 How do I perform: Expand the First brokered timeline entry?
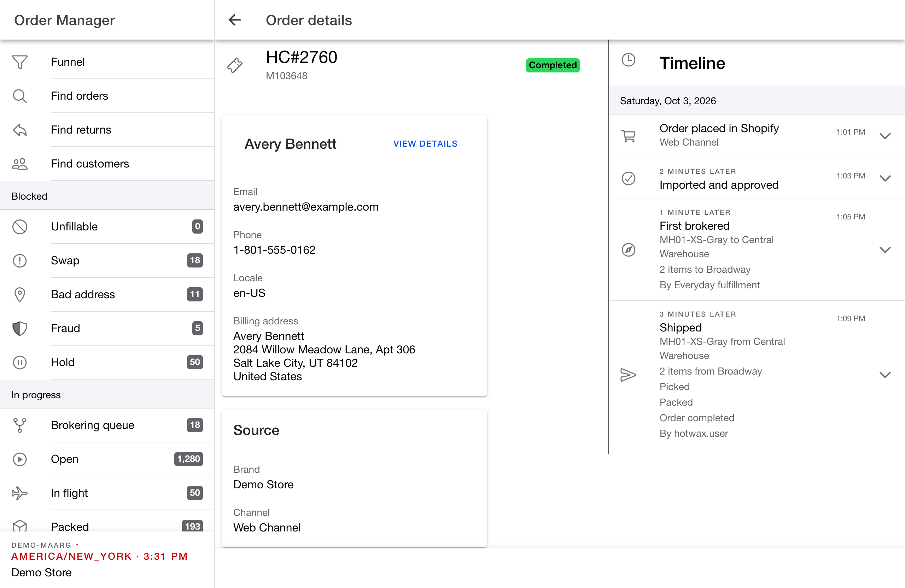click(x=885, y=250)
